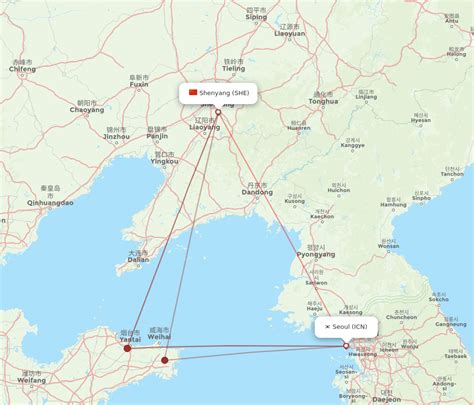Click the South Korea flag in Seoul label
This screenshot has width=474, height=405.
click(327, 327)
